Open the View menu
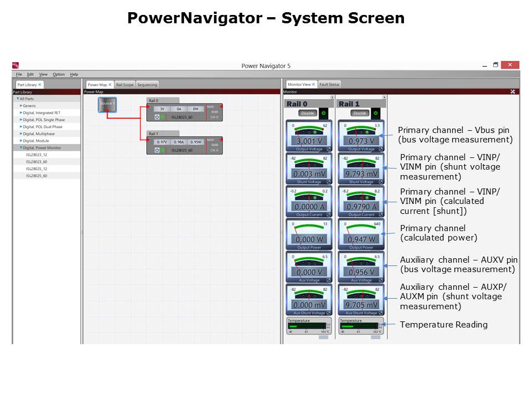This screenshot has height=399, width=532. (x=43, y=74)
